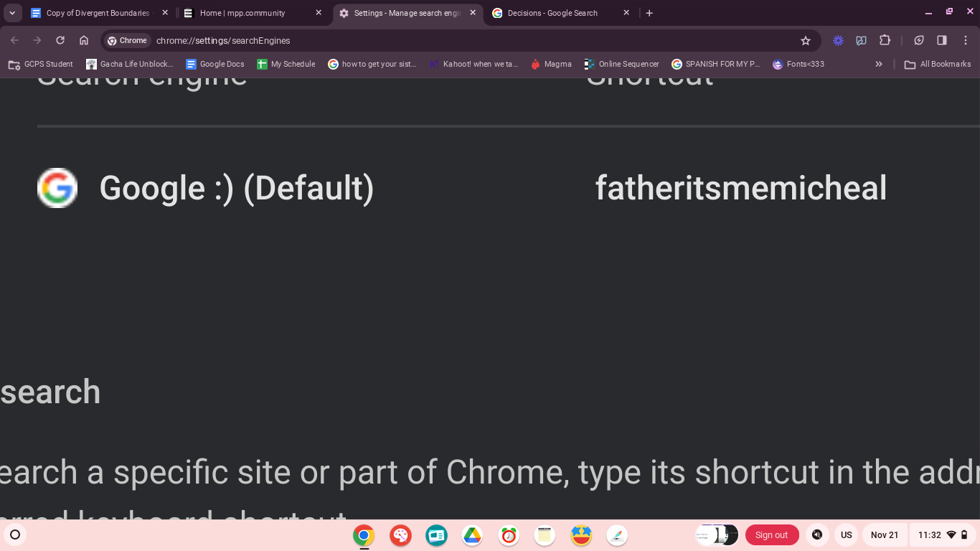Click the Google :) (Default) search engine row
Viewport: 980px width, 551px height.
(x=508, y=188)
